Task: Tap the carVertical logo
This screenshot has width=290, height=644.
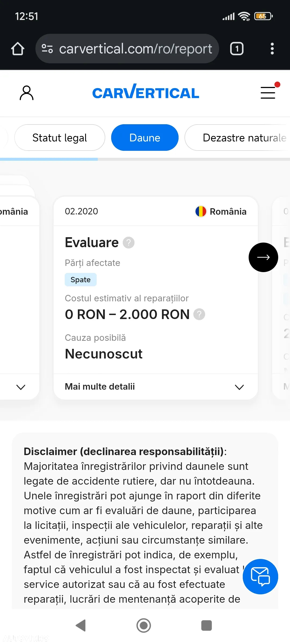Action: pos(146,92)
